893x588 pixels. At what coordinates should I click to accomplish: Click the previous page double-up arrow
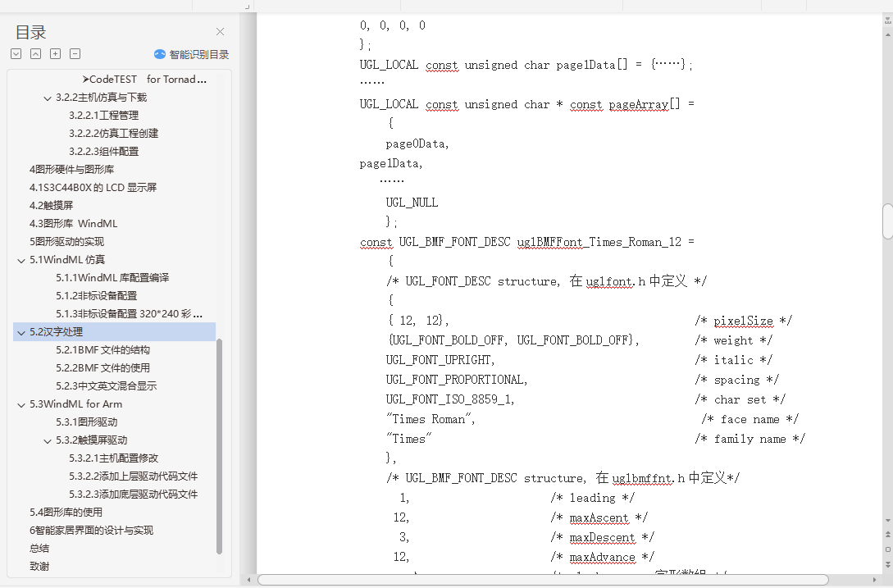888,535
